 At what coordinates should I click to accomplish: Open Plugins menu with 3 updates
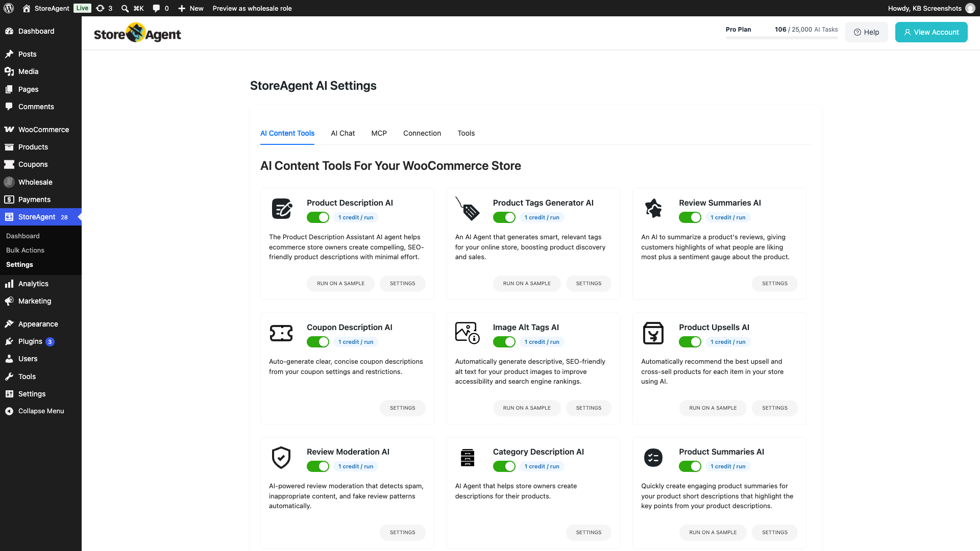click(41, 341)
